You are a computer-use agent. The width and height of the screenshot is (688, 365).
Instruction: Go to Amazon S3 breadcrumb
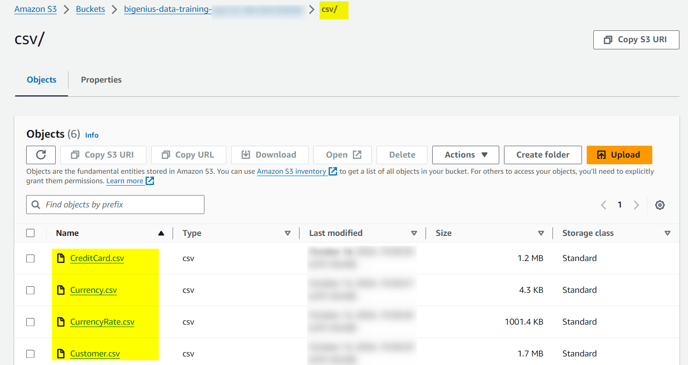point(36,9)
